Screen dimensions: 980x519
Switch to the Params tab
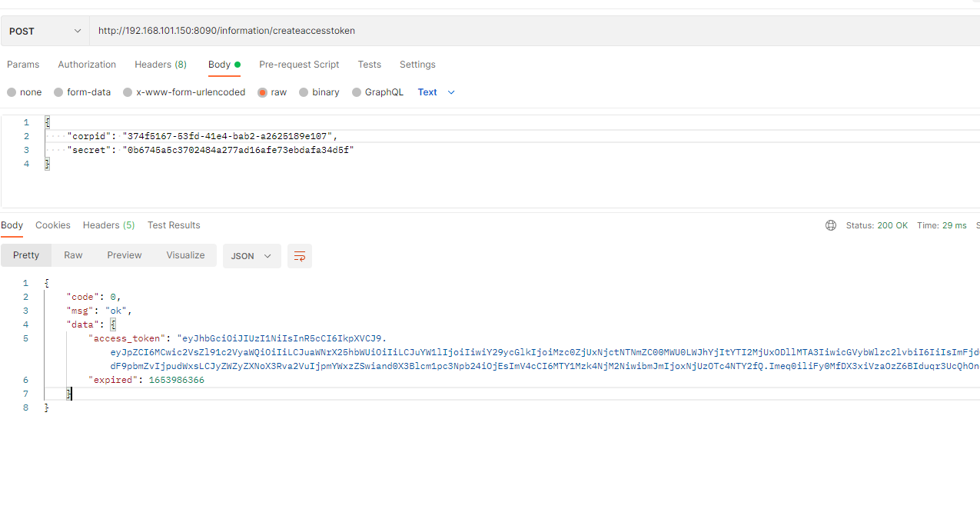click(23, 65)
